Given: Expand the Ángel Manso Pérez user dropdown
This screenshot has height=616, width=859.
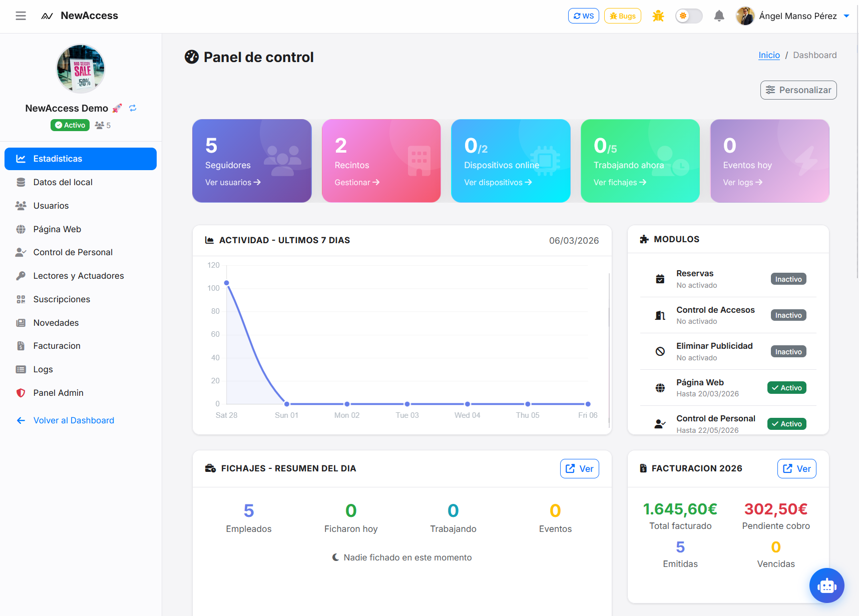Looking at the screenshot, I should (x=793, y=16).
